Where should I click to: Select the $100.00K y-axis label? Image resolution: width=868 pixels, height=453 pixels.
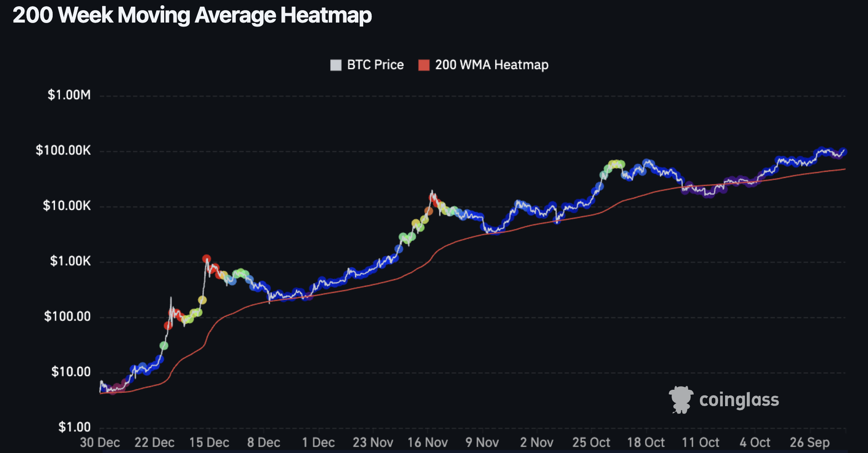coord(63,150)
